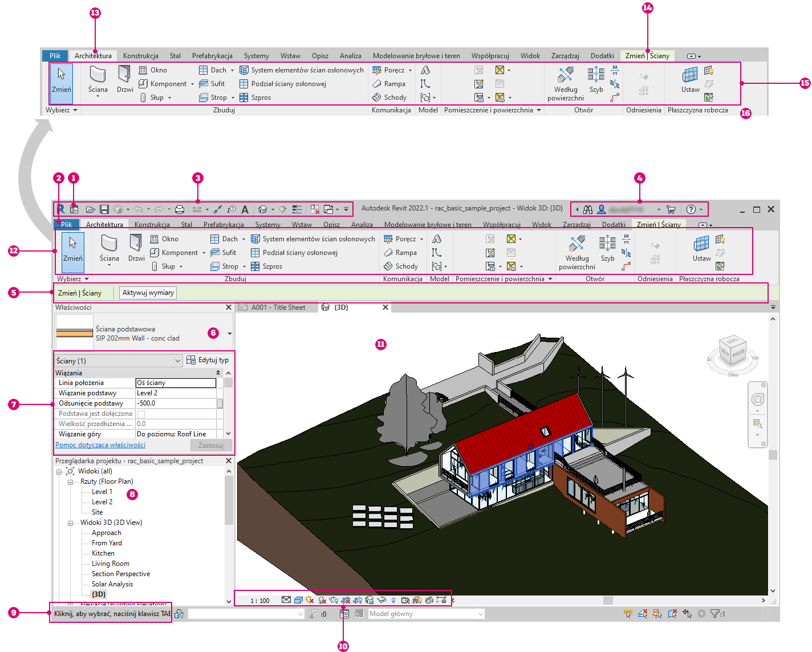Click the Schody stairs tool in main window ribbon

coord(401,266)
